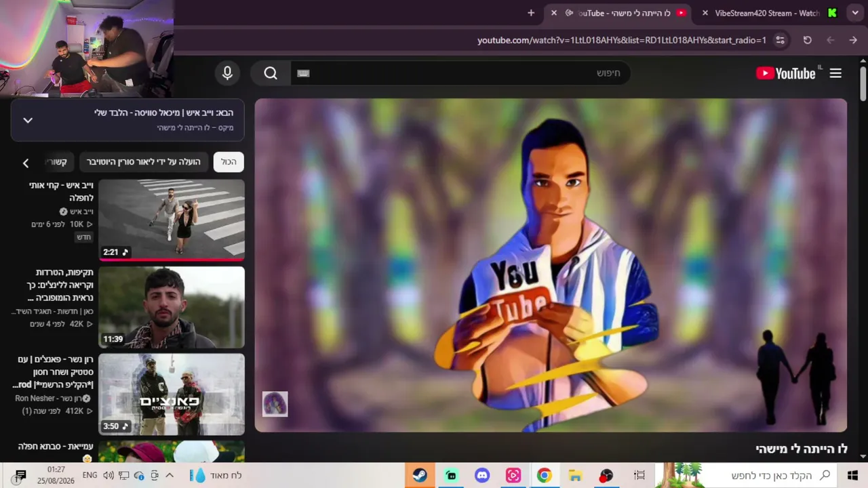868x488 pixels.
Task: Select the 'הועלה על ידי ליאור סורין היוטיובר' chip
Action: coord(143,162)
